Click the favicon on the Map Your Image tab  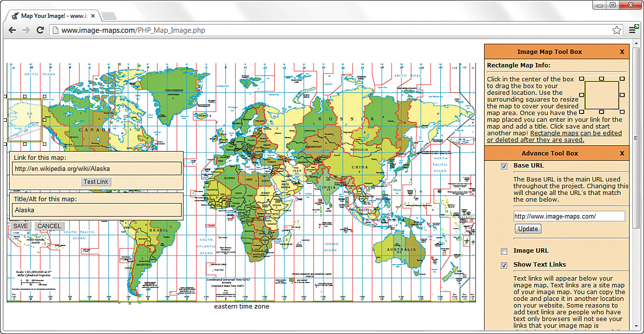pyautogui.click(x=14, y=15)
